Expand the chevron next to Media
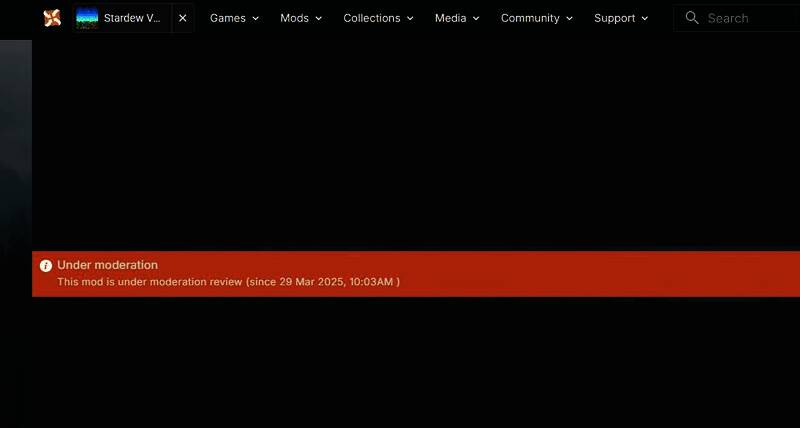The width and height of the screenshot is (800, 428). pos(476,18)
